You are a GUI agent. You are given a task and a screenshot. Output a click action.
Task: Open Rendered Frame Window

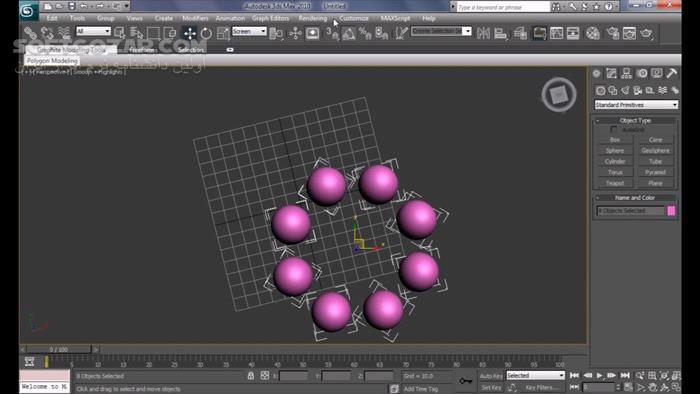click(x=629, y=33)
